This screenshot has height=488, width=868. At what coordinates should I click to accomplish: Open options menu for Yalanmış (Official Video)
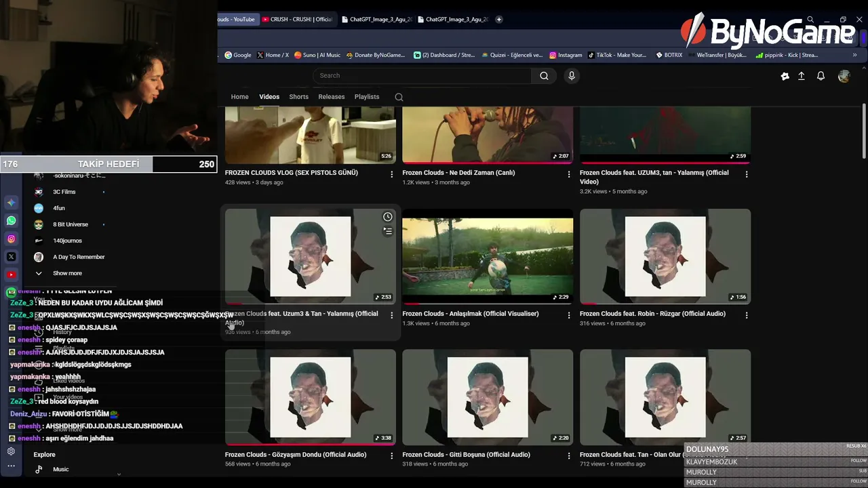click(747, 174)
